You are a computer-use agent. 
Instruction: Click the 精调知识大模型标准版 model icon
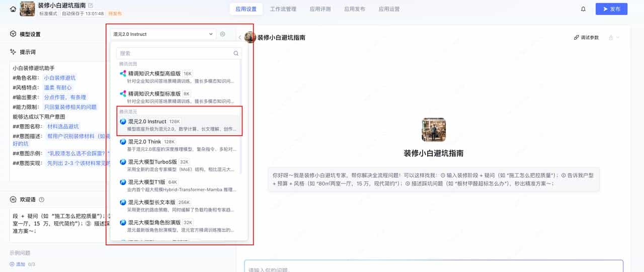click(123, 94)
